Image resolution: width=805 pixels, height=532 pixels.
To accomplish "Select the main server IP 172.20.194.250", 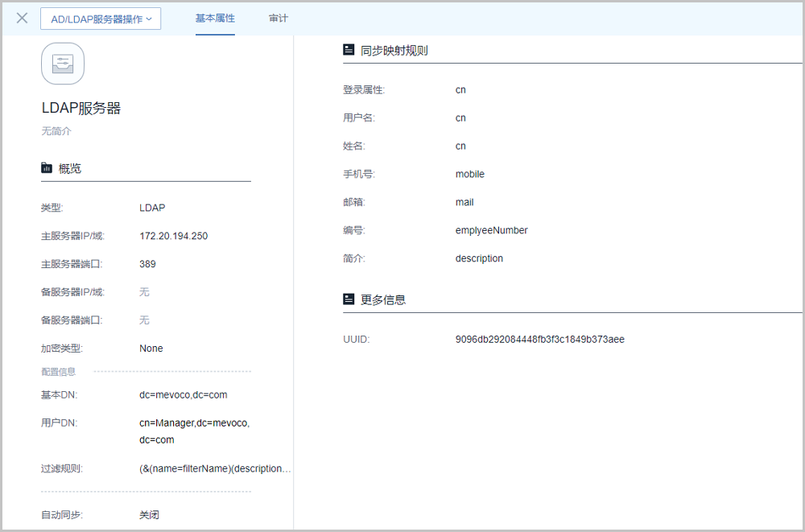I will 173,236.
